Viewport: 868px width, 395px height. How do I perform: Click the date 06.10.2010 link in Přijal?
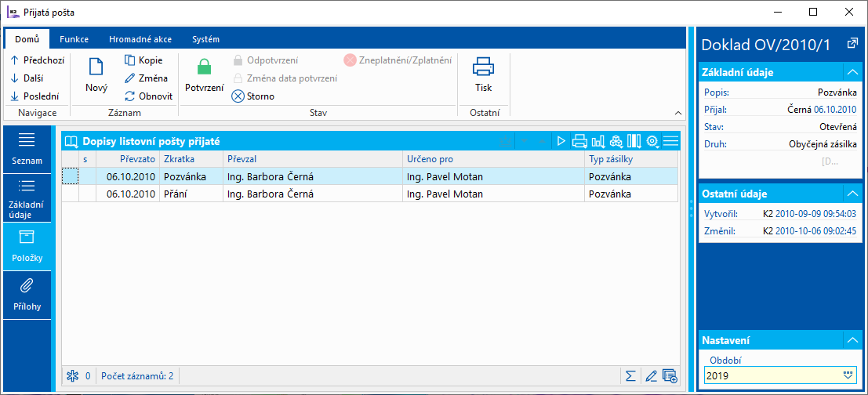(x=834, y=110)
